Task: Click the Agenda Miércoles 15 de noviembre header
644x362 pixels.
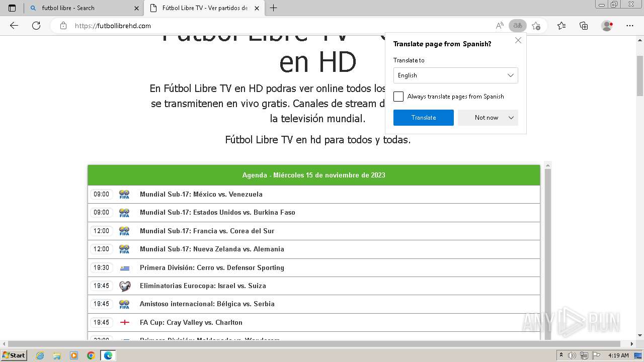Action: [x=314, y=175]
